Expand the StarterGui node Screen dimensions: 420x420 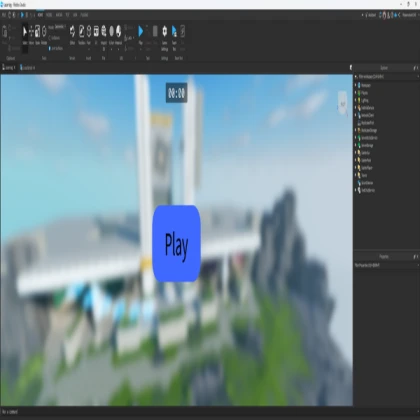356,153
